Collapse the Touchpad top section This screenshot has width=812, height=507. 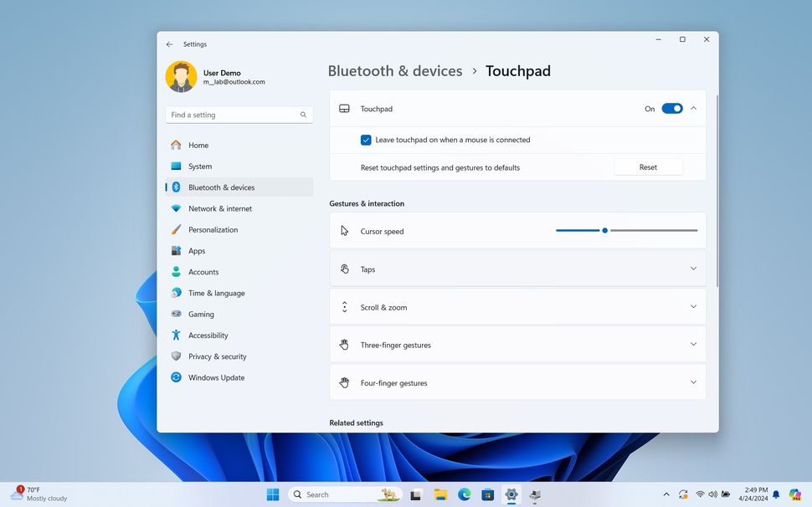coord(693,108)
